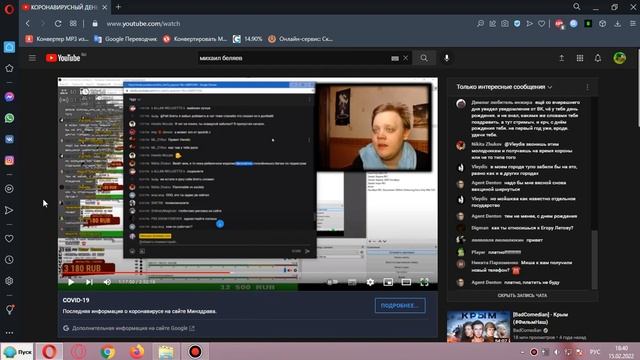Viewport: 640px width, 360px height.
Task: Go to YouTube home via logo
Action: pyautogui.click(x=63, y=58)
